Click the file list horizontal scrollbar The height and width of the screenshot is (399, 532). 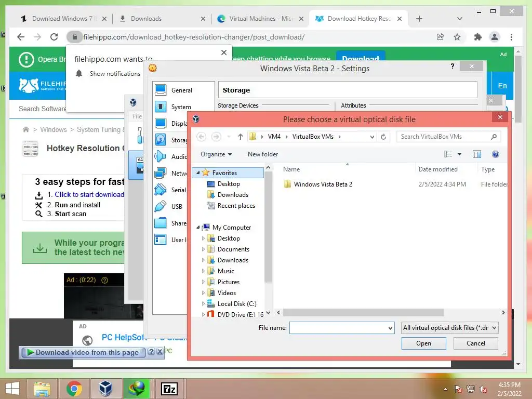pyautogui.click(x=363, y=312)
